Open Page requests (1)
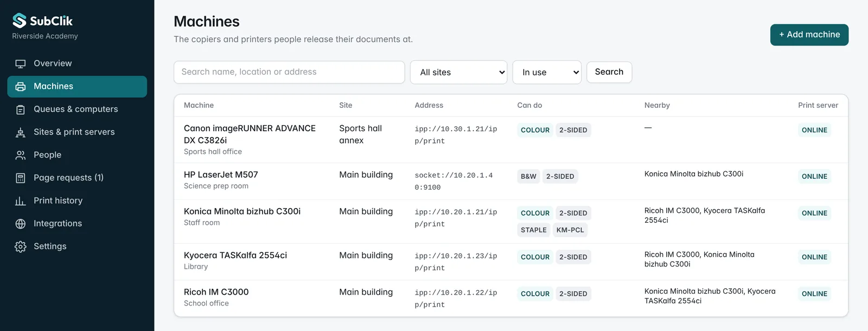This screenshot has width=868, height=331. [77, 178]
